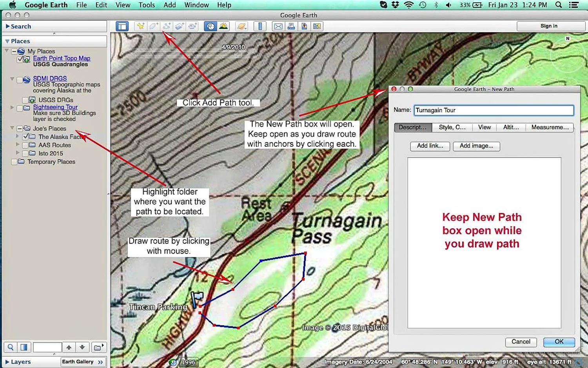Image resolution: width=588 pixels, height=368 pixels.
Task: Collapse the SDMI DRGS tree node
Action: (x=12, y=79)
